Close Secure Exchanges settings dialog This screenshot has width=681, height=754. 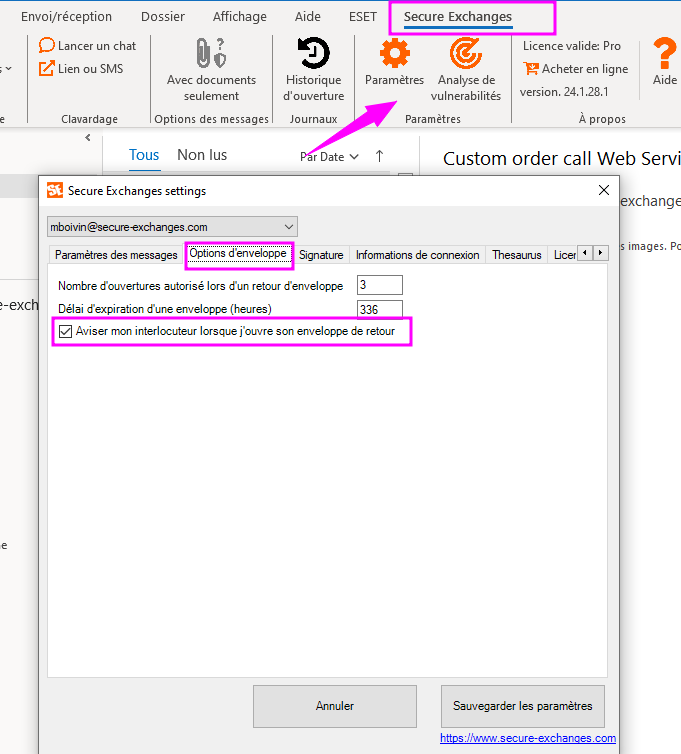click(604, 190)
